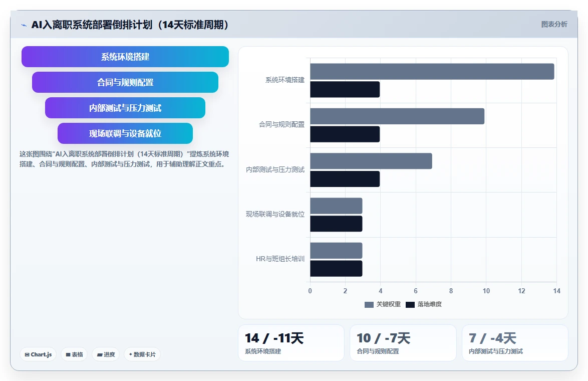
Task: Click the 系统环境搭建 y-axis label
Action: (x=285, y=80)
